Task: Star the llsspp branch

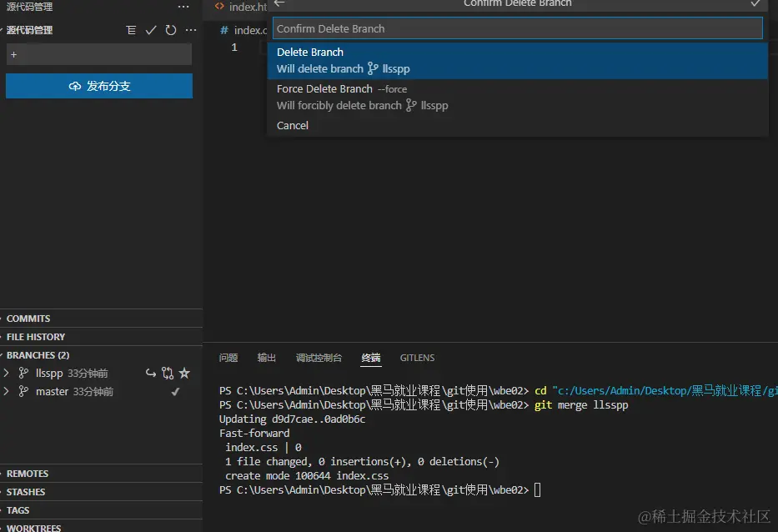Action: (x=184, y=373)
